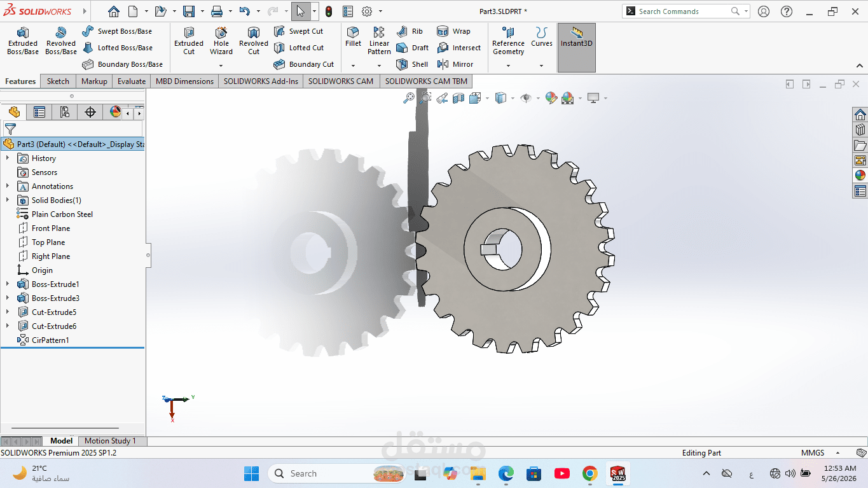Image resolution: width=868 pixels, height=488 pixels.
Task: Open the user login account button
Action: (764, 11)
